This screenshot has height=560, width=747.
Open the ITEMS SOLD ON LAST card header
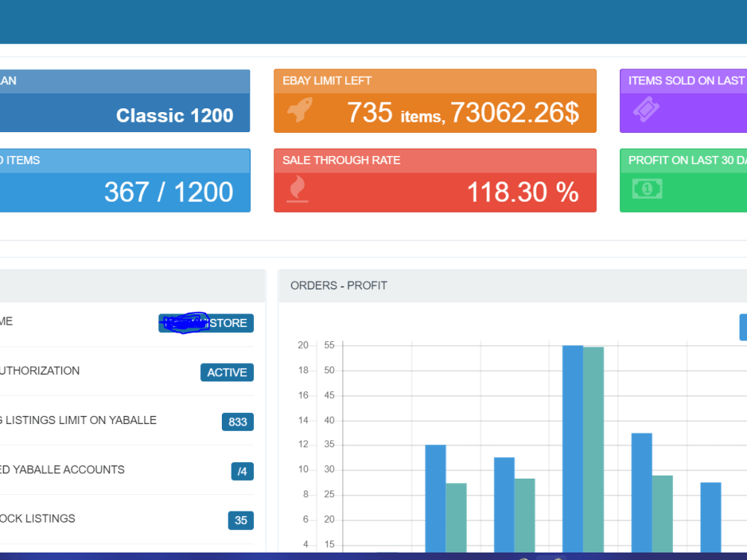click(x=684, y=81)
